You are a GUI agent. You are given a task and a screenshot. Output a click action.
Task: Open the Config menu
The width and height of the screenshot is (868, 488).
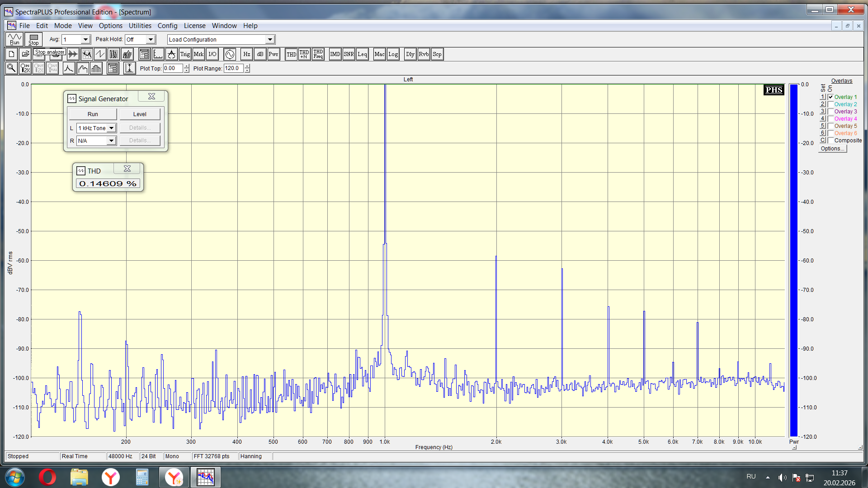[167, 26]
